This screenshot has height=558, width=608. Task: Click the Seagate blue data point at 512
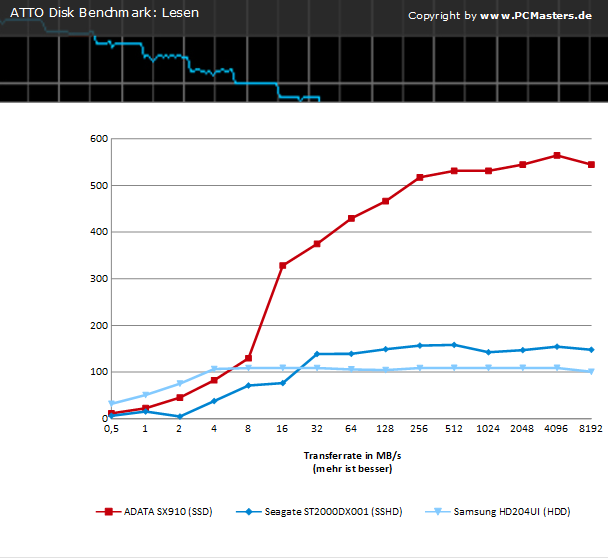454,345
